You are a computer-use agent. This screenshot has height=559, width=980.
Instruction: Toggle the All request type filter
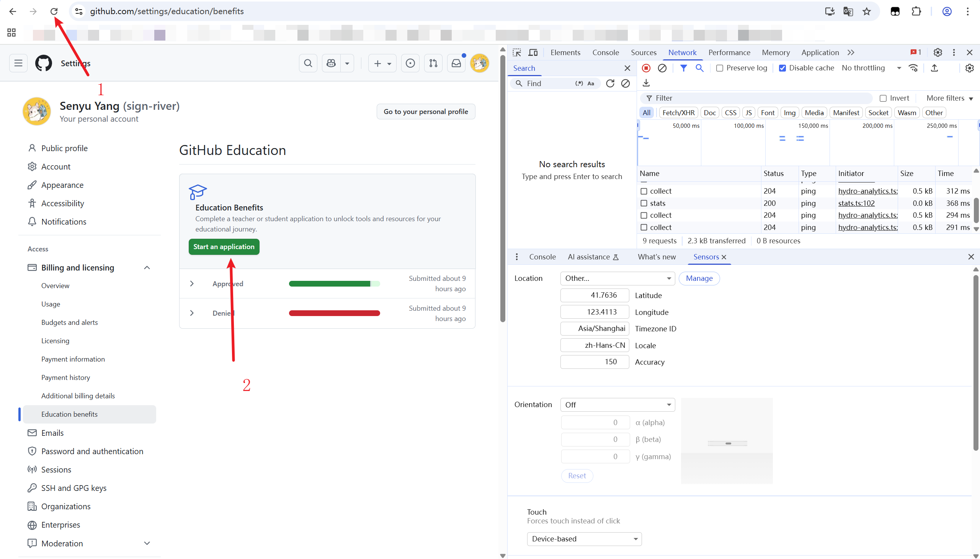[647, 113]
